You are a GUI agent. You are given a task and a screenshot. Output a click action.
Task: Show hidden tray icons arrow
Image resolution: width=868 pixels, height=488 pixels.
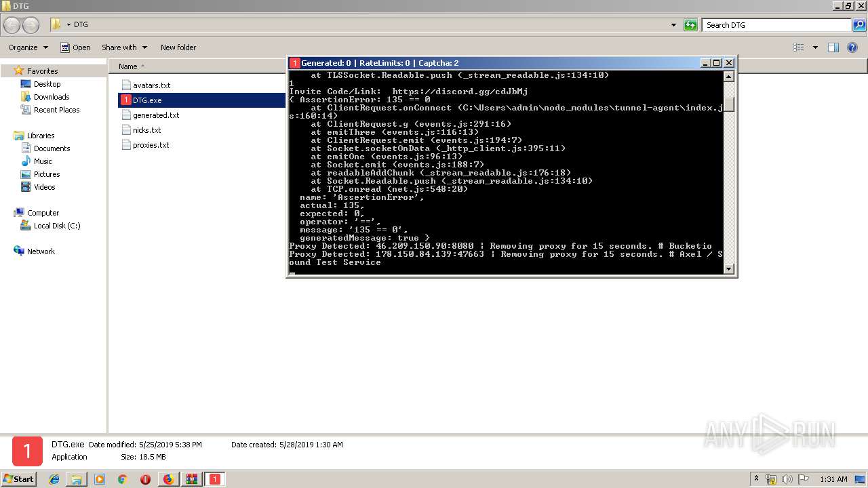(x=757, y=479)
